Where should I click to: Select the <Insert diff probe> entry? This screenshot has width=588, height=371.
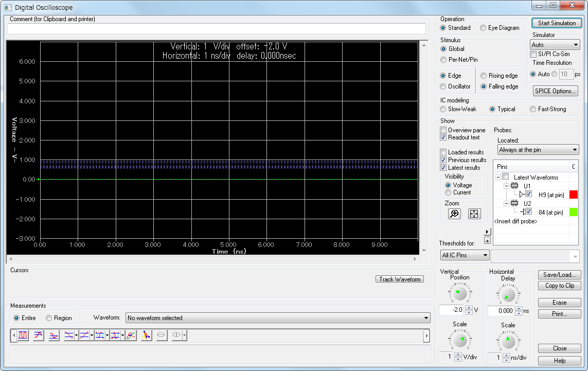[515, 221]
